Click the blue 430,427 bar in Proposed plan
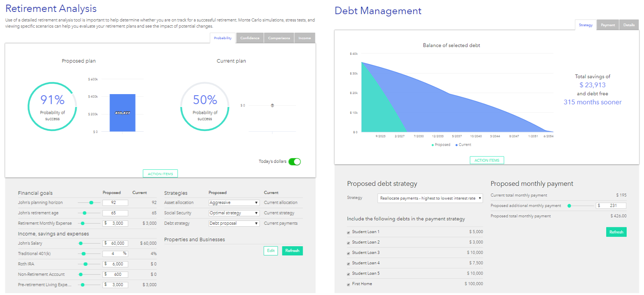Screen dimensions: 644x295 click(122, 113)
